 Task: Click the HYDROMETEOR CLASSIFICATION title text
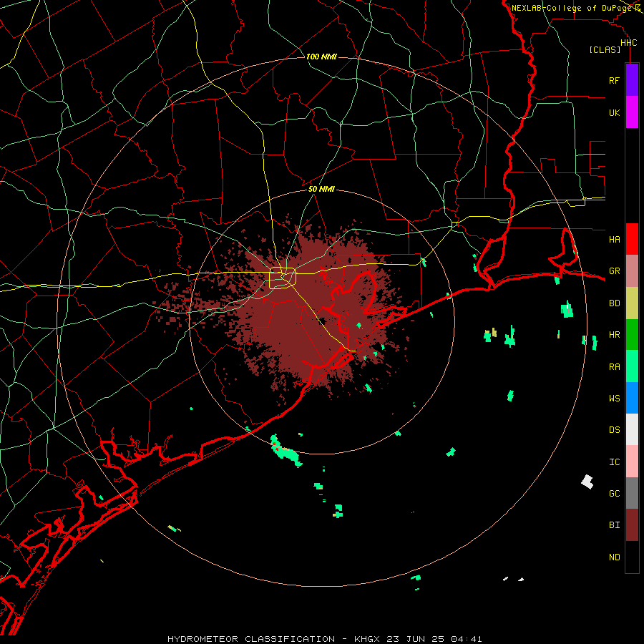251,639
